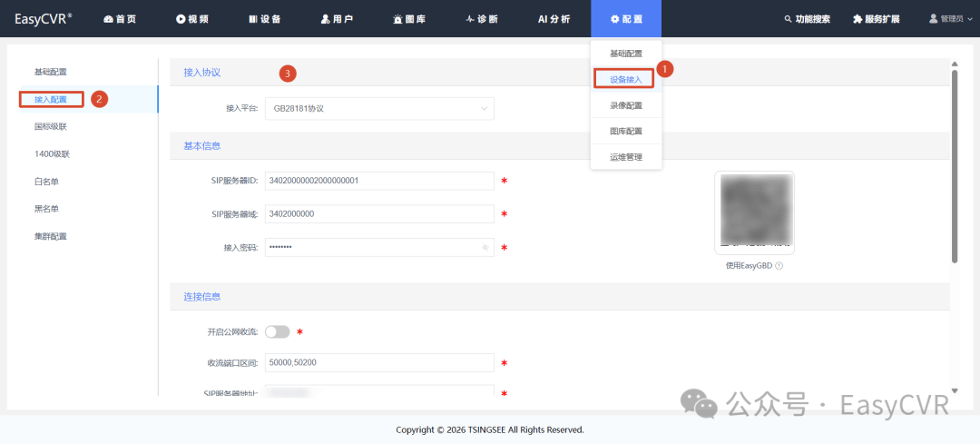Click the play icon on 视频 tab

[181, 19]
